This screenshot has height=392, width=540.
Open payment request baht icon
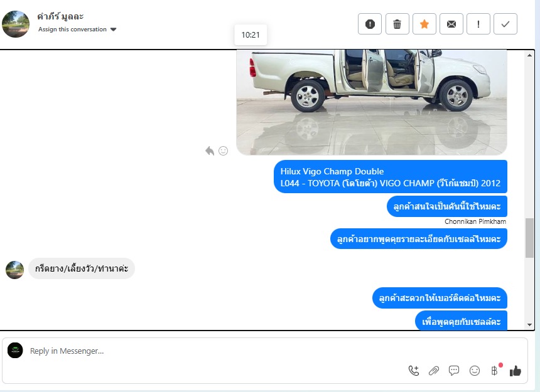click(x=495, y=370)
